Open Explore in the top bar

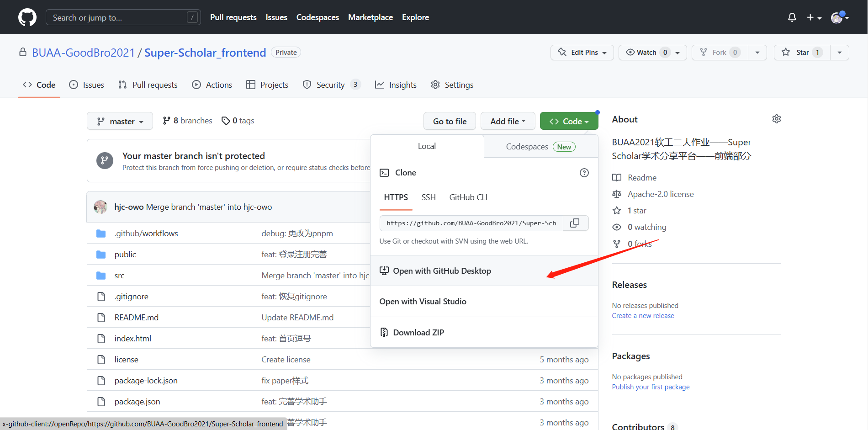(415, 17)
